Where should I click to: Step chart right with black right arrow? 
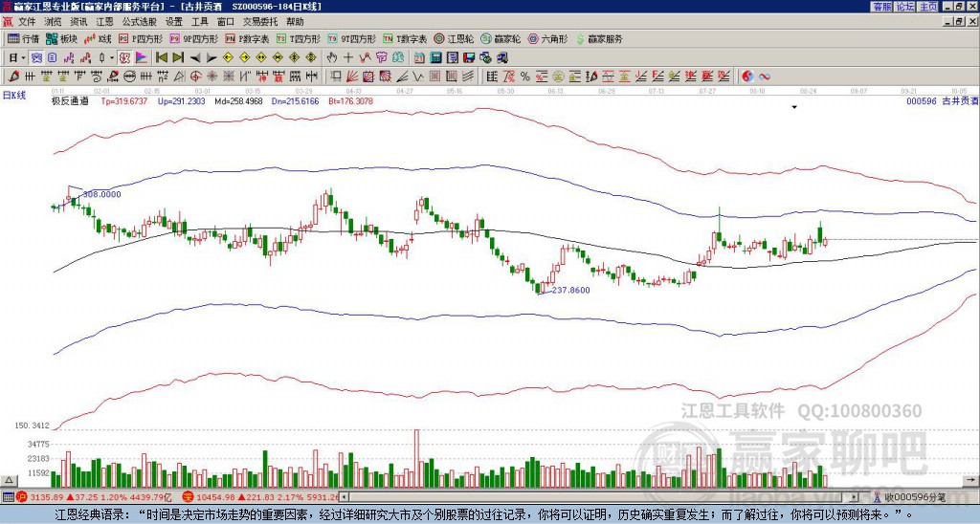(x=212, y=58)
